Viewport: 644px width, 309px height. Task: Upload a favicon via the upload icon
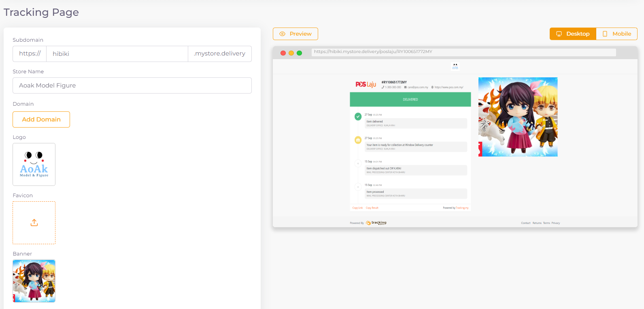pyautogui.click(x=34, y=223)
